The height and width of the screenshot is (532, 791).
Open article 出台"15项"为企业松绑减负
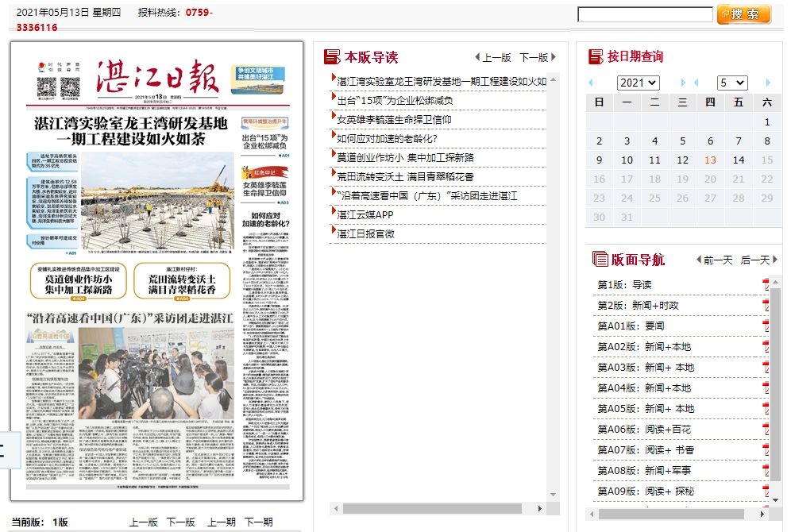pyautogui.click(x=395, y=100)
